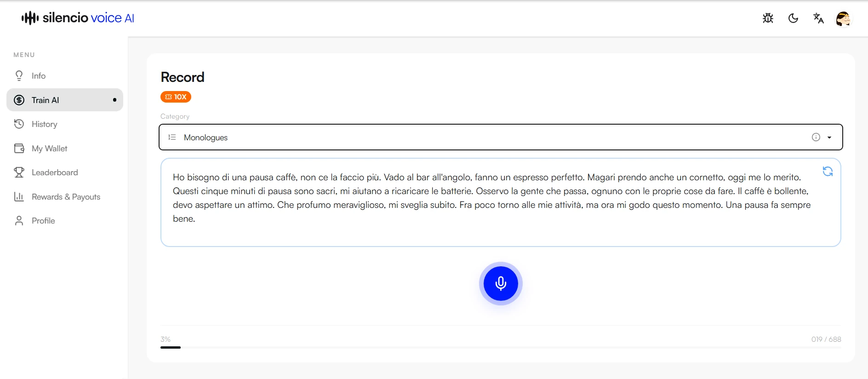868x379 pixels.
Task: Open the user avatar menu
Action: pyautogui.click(x=843, y=19)
